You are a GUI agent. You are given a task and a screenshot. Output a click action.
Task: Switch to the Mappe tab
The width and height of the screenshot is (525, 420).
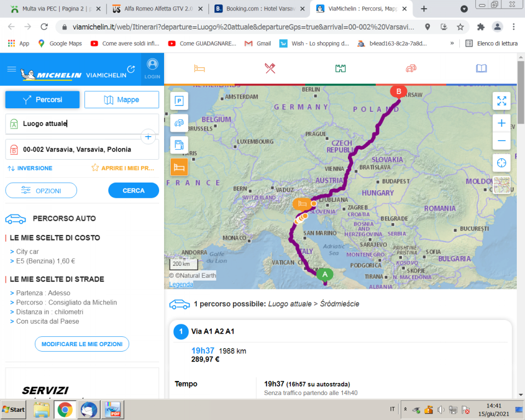click(121, 100)
